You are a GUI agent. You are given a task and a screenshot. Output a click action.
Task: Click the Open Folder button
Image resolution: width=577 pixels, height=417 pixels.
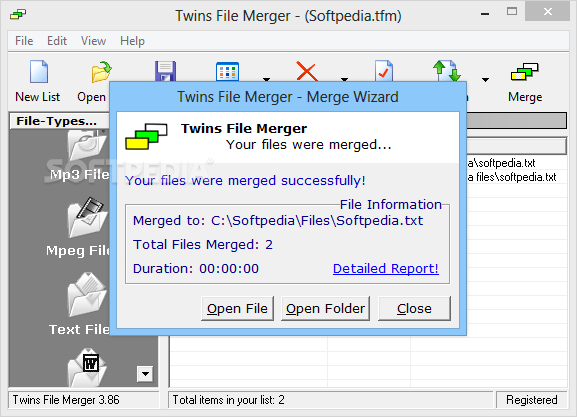coord(325,308)
